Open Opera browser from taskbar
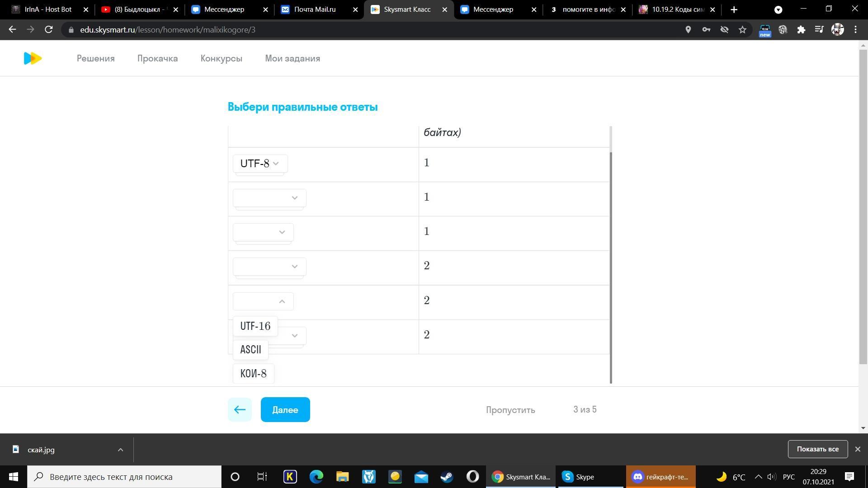Viewport: 868px width, 488px height. coord(473,477)
